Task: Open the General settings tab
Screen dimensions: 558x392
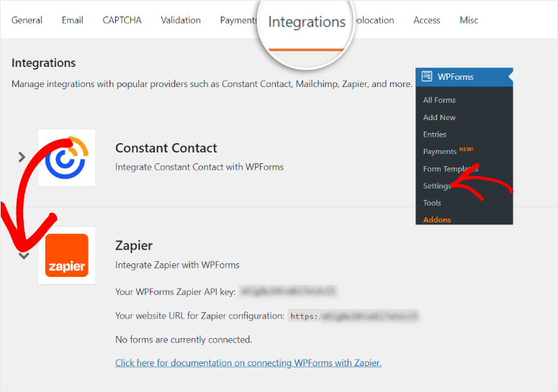Action: 27,20
